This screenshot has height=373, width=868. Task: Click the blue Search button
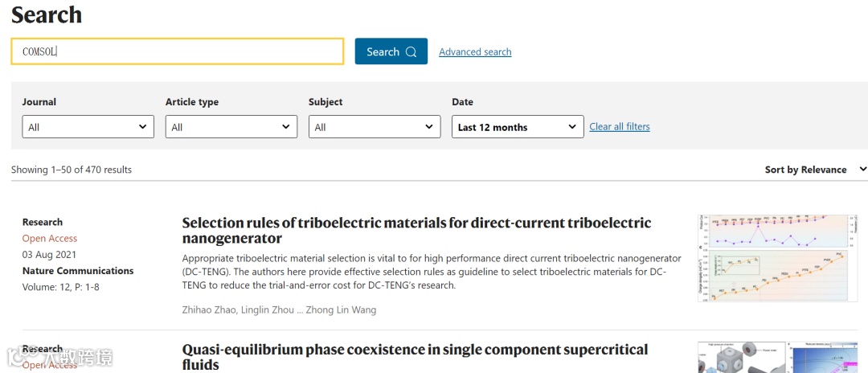coord(391,51)
